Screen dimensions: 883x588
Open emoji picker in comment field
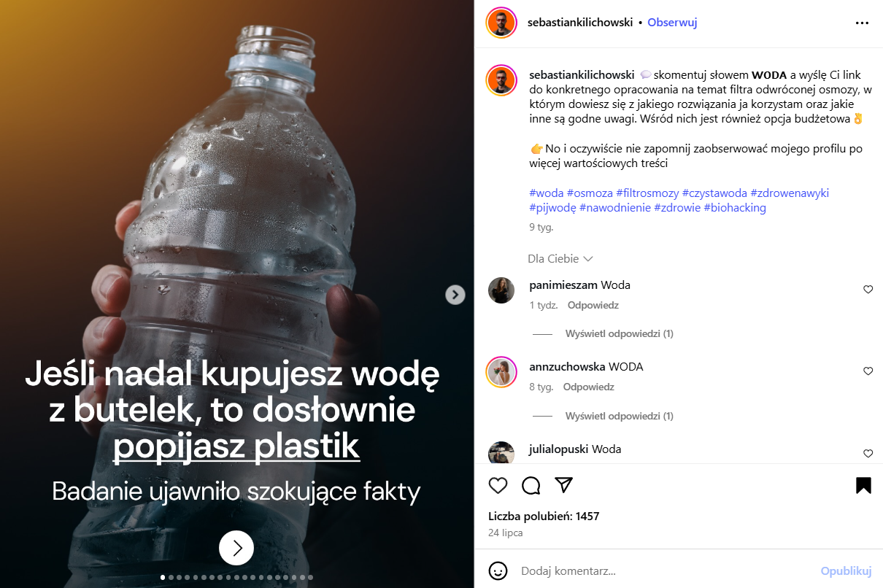(498, 570)
